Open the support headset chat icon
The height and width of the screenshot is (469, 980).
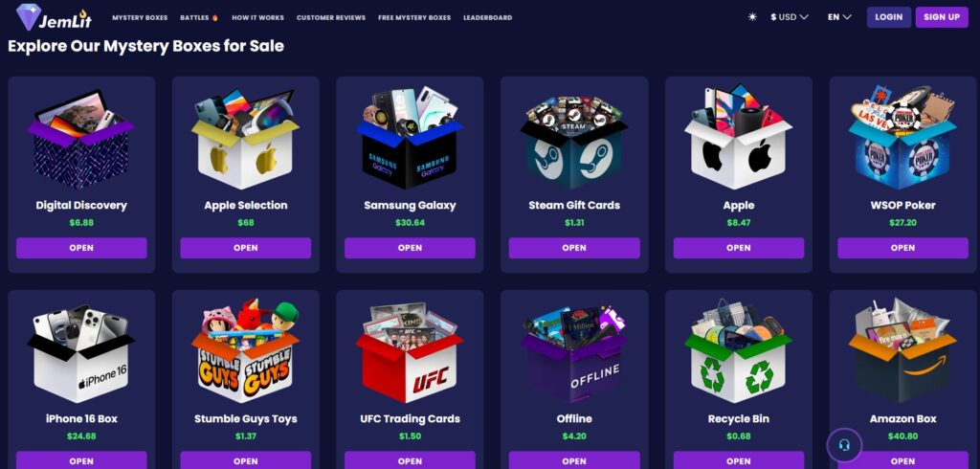[x=844, y=446]
